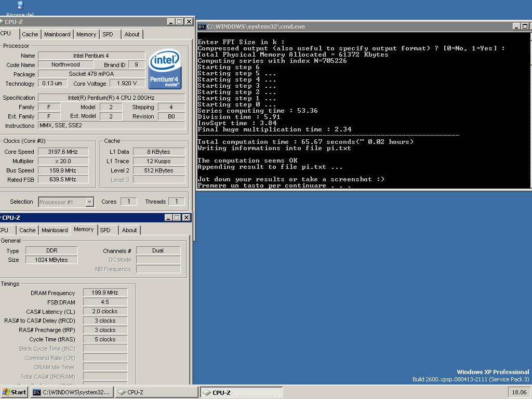Click the Level 2 value 512 KBytes

(x=159, y=170)
